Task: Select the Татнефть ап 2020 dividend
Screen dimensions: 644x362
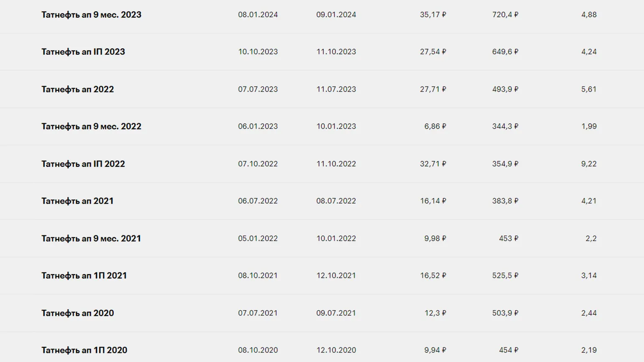Action: coord(77,313)
